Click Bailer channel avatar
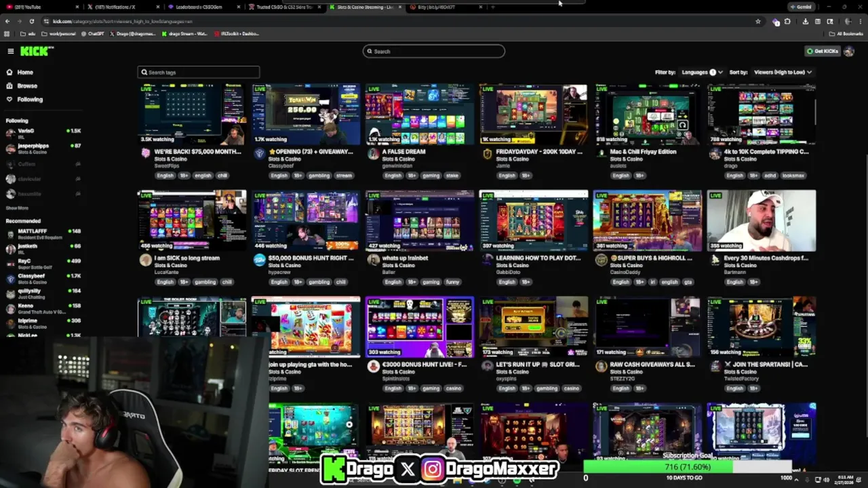 tap(373, 260)
